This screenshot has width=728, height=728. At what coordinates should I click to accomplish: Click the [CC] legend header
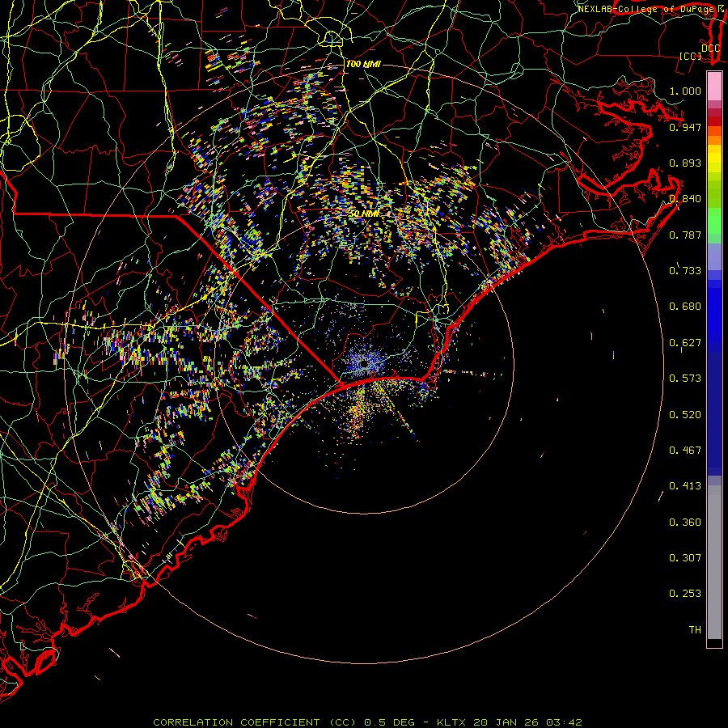coord(691,56)
